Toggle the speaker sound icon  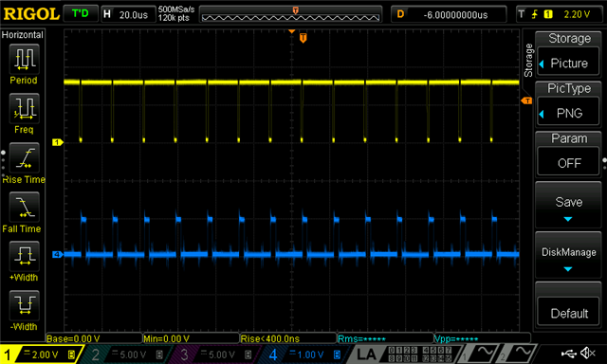(588, 354)
